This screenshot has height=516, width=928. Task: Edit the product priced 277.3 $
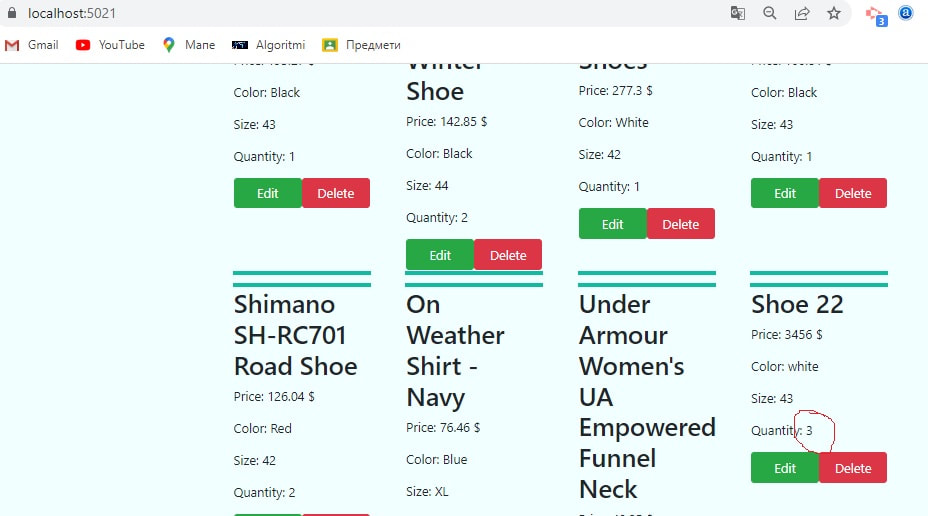(613, 224)
